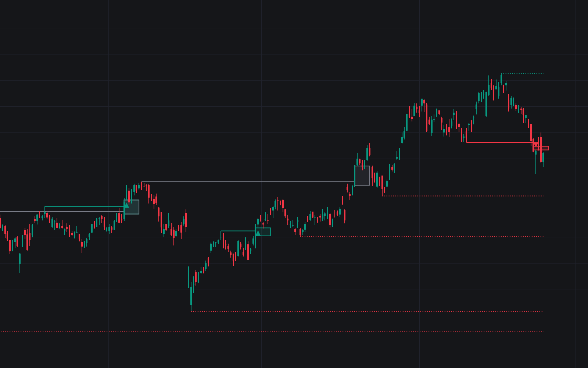Select the green dotted line at the chart high
Image resolution: width=588 pixels, height=368 pixels.
coord(522,74)
